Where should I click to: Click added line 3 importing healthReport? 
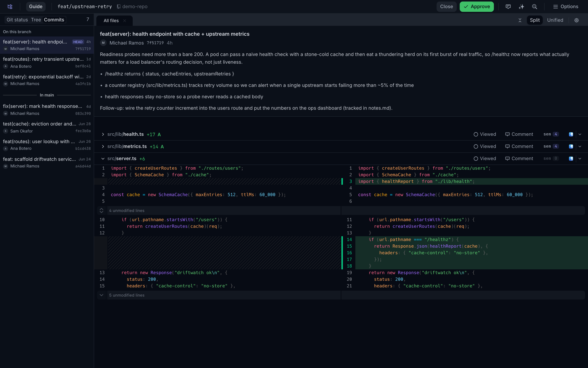click(471, 181)
